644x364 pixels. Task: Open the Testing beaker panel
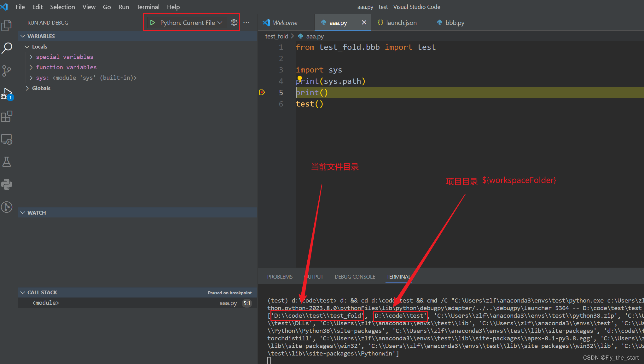7,162
